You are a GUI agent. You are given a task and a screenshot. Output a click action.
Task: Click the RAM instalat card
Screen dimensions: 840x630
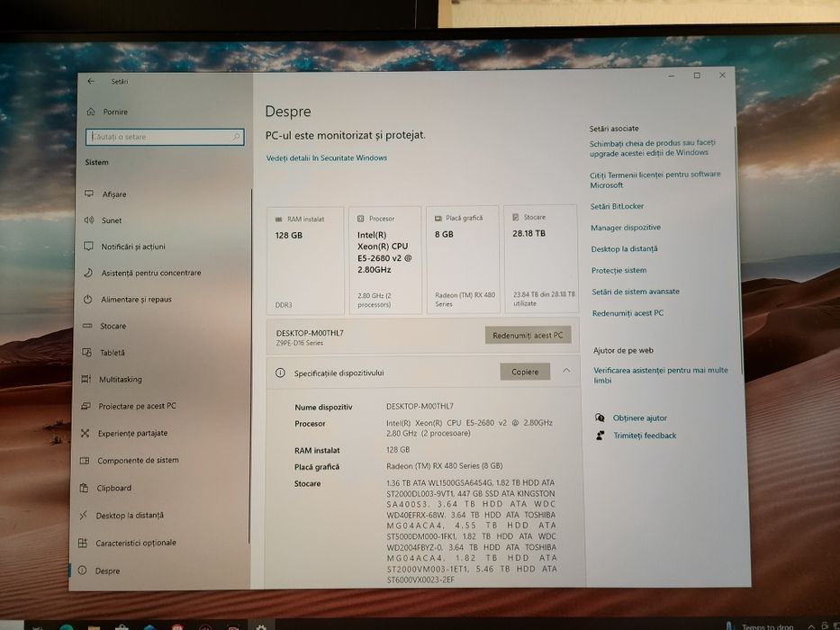(x=305, y=261)
